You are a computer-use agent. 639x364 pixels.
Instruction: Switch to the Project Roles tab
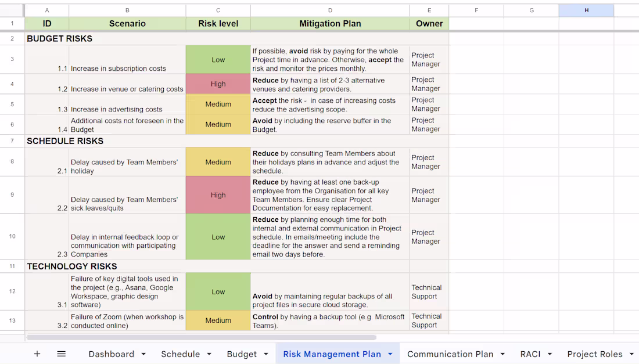pyautogui.click(x=595, y=354)
